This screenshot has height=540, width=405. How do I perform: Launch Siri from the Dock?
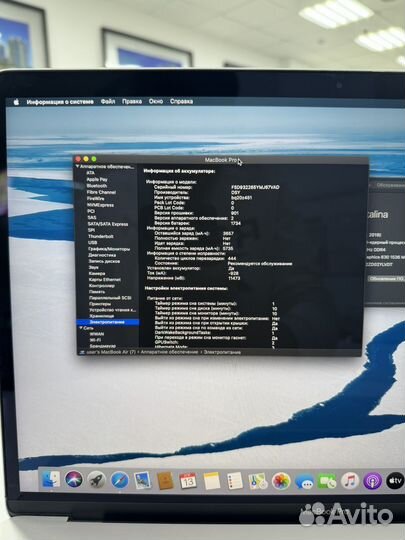pyautogui.click(x=74, y=480)
